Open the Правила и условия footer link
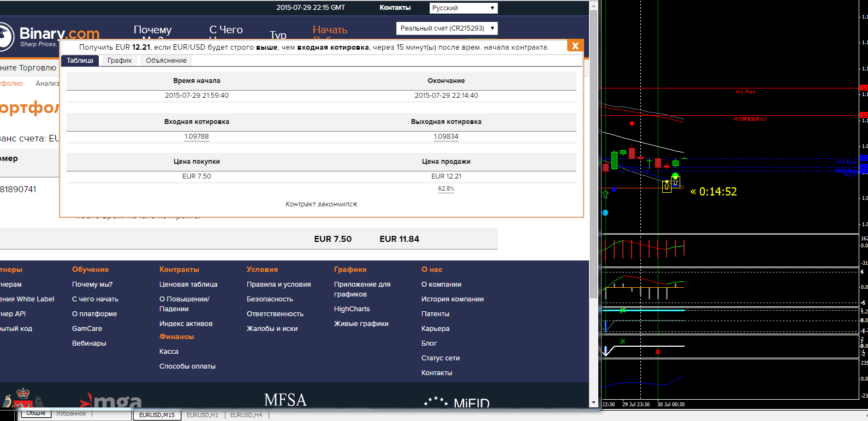Viewport: 868px width, 421px height. pyautogui.click(x=278, y=284)
